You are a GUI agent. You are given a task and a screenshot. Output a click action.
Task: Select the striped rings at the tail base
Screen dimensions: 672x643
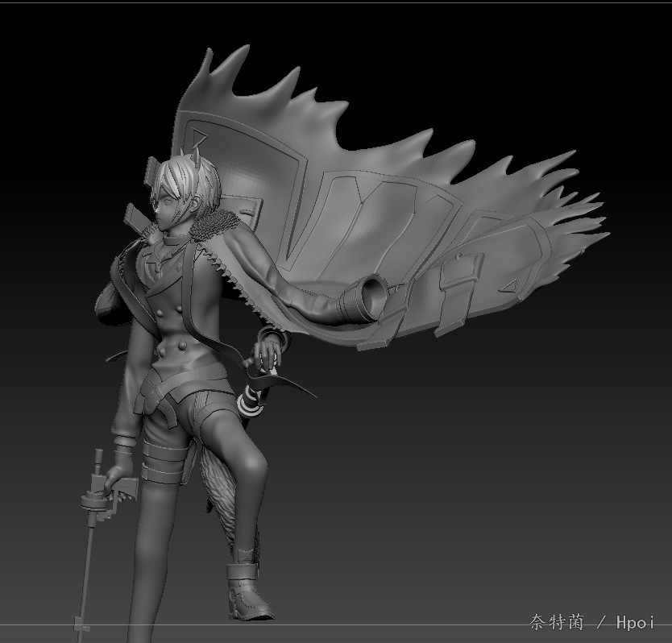click(251, 400)
